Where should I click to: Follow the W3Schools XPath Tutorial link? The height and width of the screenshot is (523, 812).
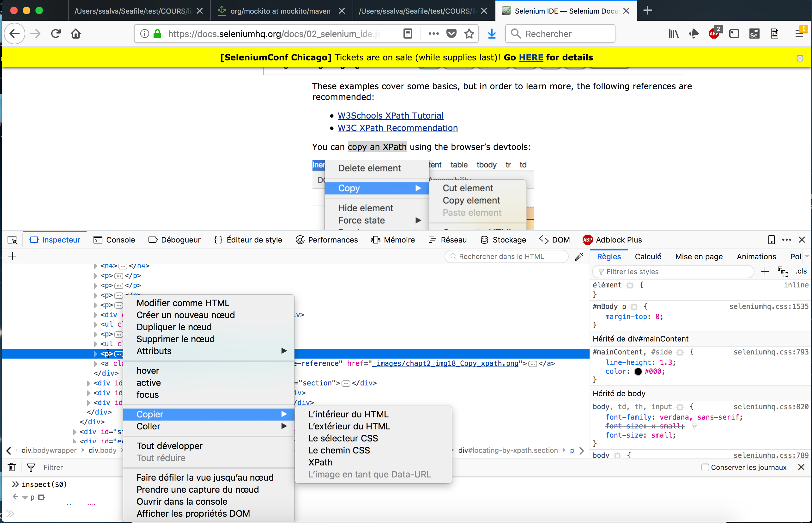click(x=390, y=115)
